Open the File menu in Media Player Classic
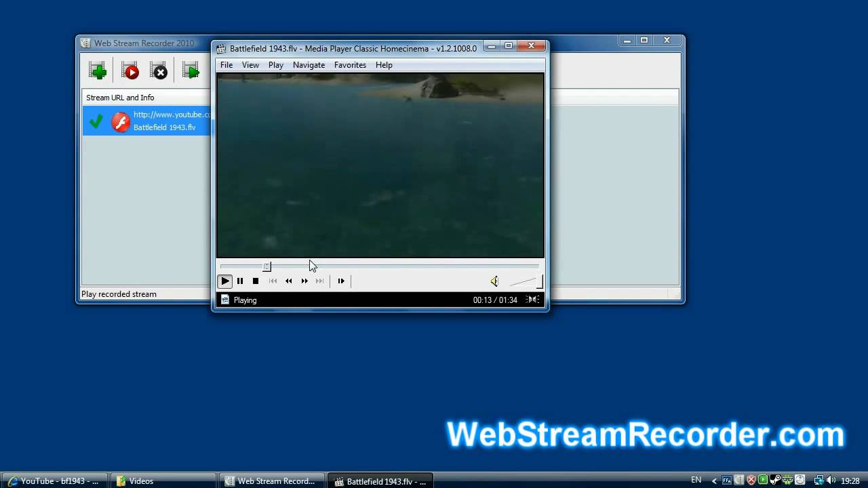This screenshot has height=488, width=868. point(226,65)
